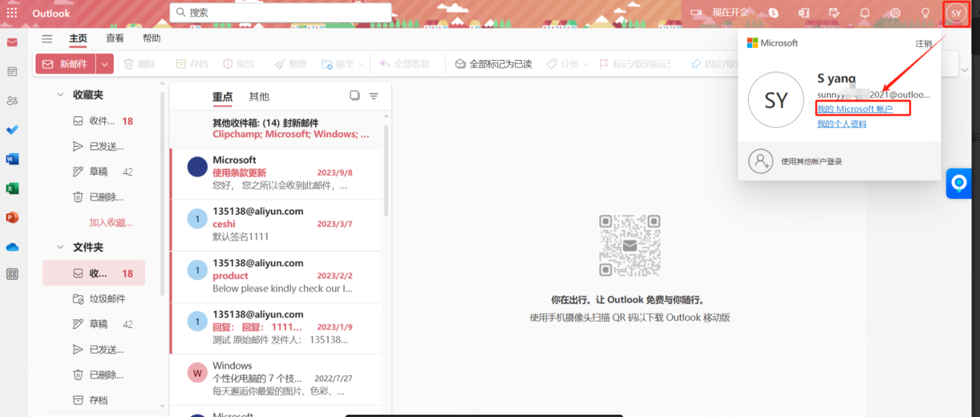Open 存档 archive folder in folder list

point(94,400)
